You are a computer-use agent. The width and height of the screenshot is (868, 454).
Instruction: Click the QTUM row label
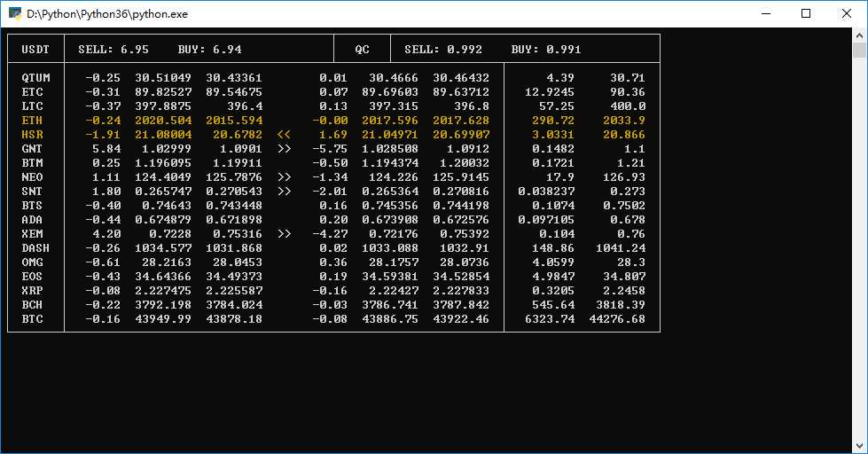coord(35,77)
